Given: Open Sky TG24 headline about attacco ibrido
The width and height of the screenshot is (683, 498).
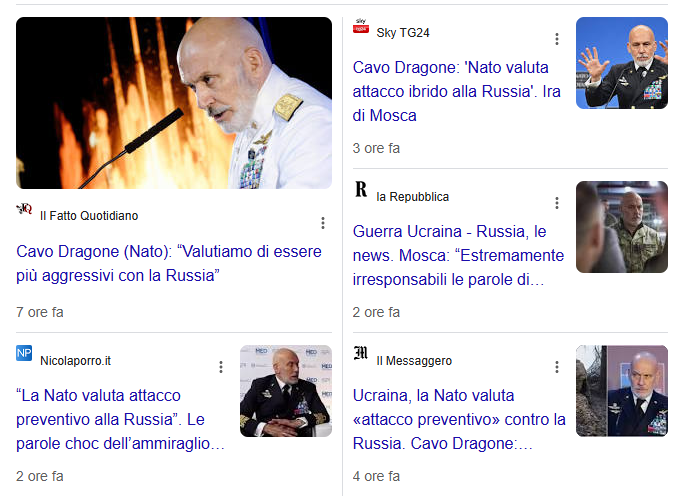Looking at the screenshot, I should [456, 91].
